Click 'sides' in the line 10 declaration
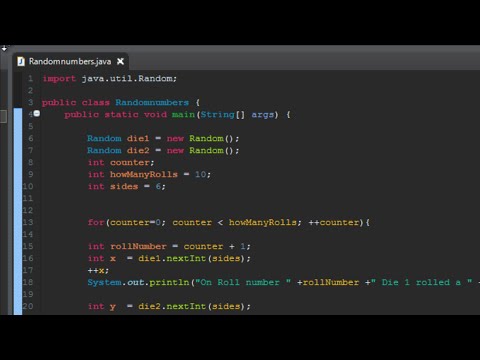Screen dimensions: 480x360 [x=124, y=186]
